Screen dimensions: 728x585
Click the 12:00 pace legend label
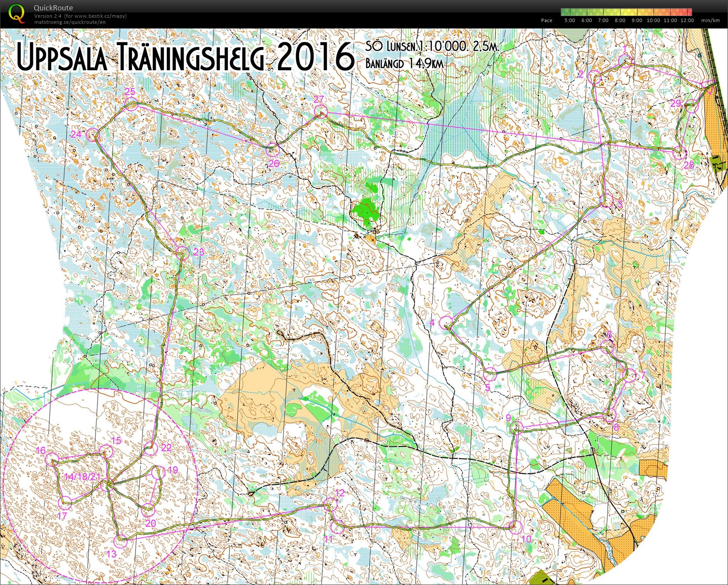[x=687, y=20]
